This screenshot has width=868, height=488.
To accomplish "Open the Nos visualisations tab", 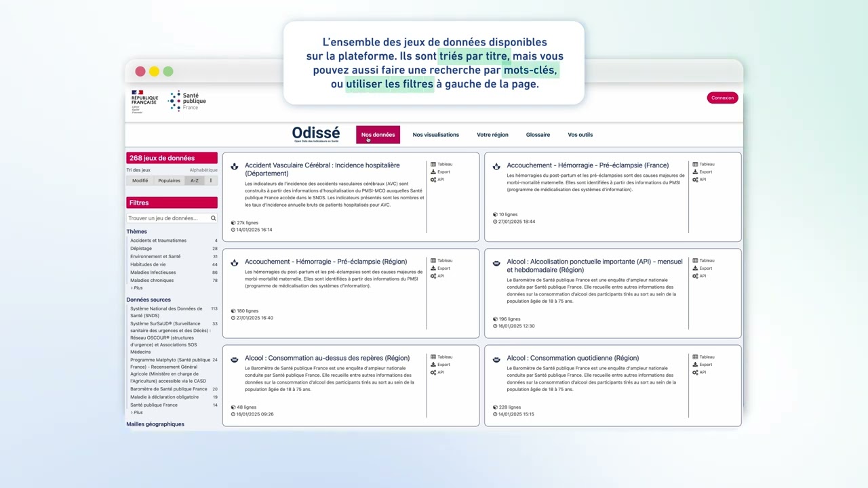I will coord(436,135).
